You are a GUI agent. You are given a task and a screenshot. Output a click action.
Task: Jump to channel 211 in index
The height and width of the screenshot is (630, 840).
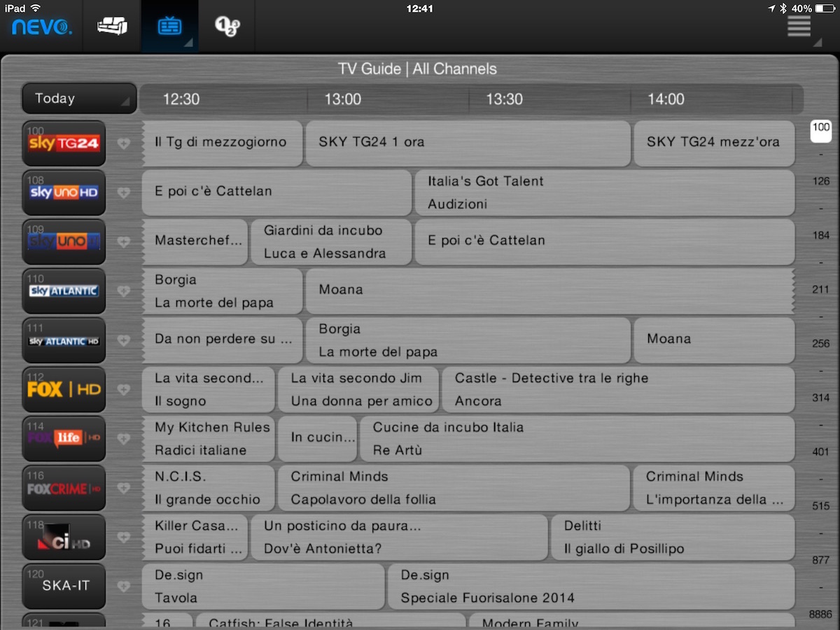(x=821, y=289)
